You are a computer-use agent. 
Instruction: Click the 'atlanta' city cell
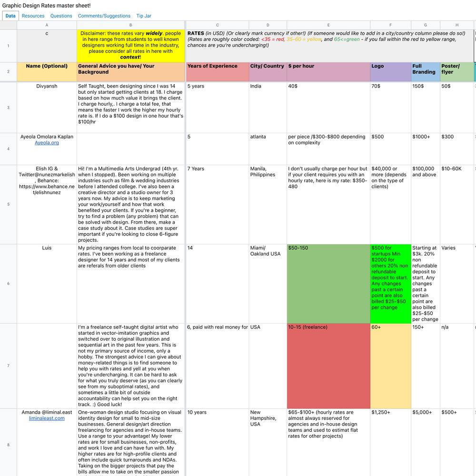268,149
